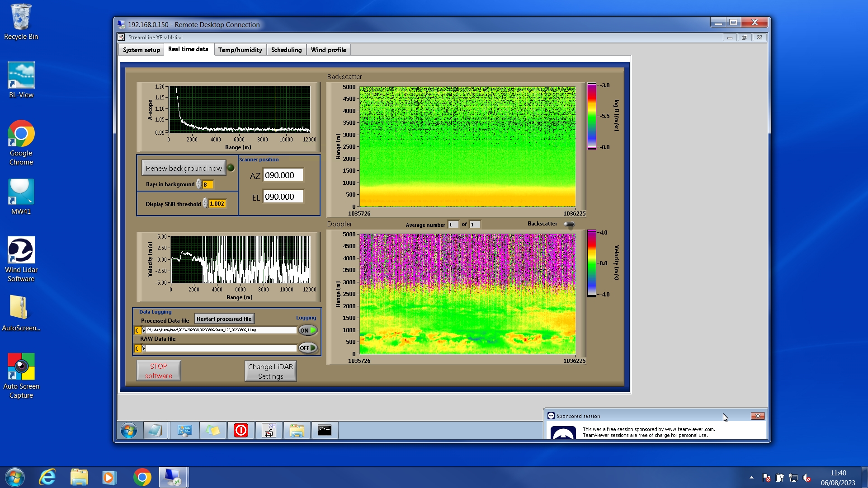The width and height of the screenshot is (868, 488).
Task: Open the Temp/humidity tab
Action: click(x=240, y=50)
